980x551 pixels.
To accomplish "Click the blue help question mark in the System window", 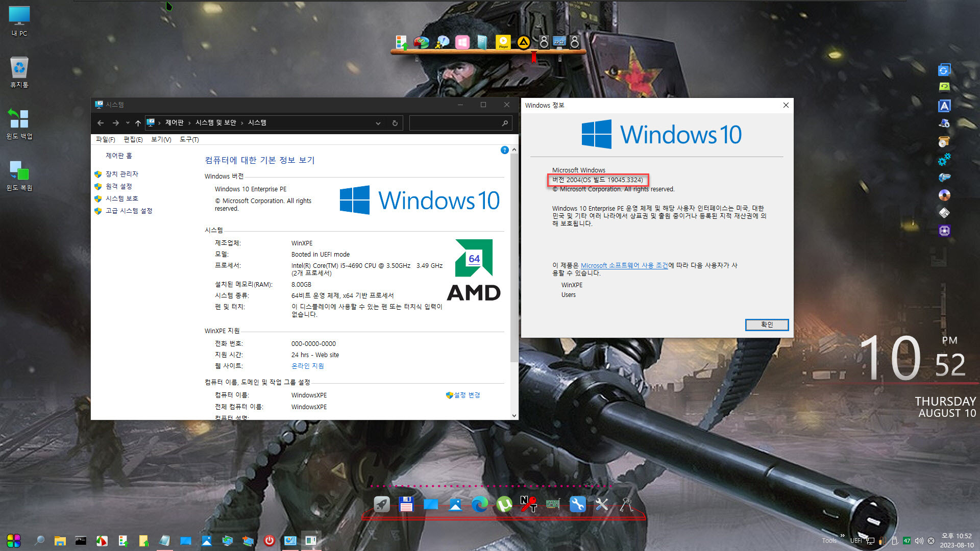I will click(504, 150).
